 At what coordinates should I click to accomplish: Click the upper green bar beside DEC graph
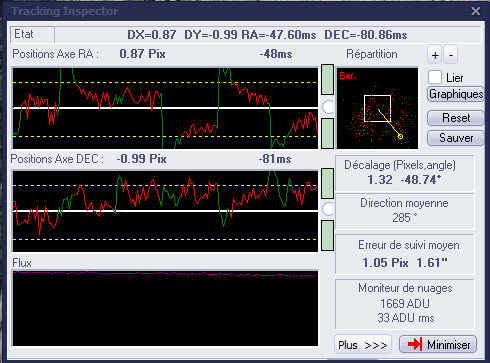(327, 183)
